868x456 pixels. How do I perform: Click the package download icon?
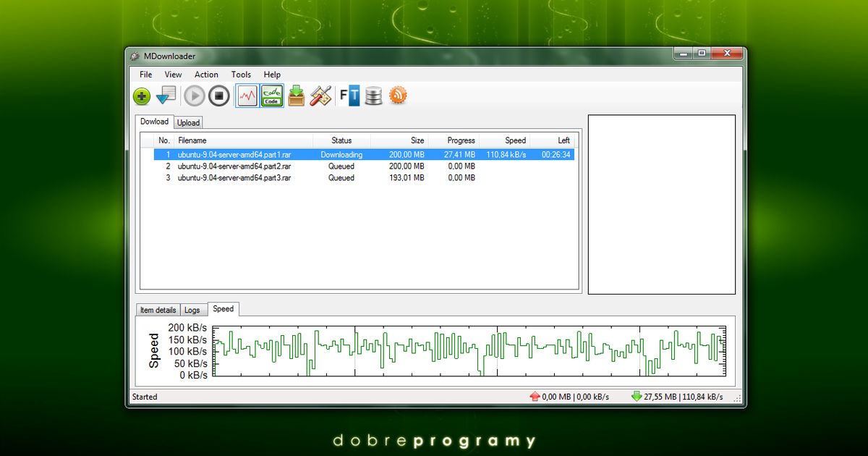[x=297, y=96]
